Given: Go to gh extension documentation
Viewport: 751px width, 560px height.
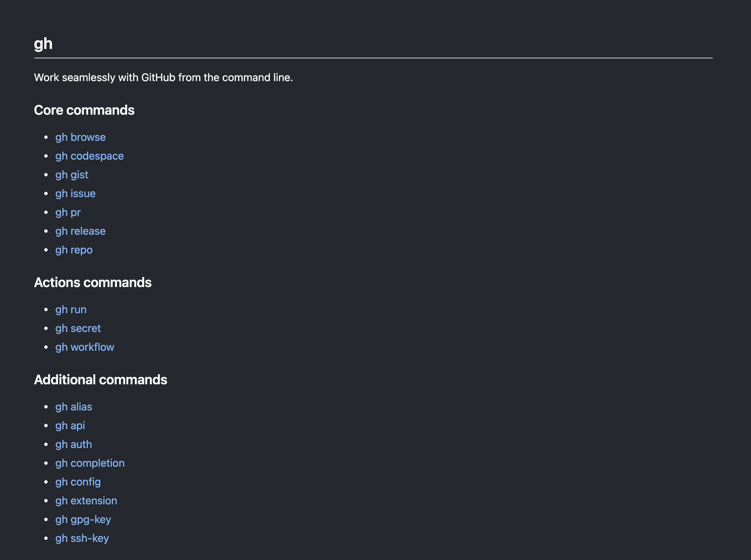Looking at the screenshot, I should [x=86, y=501].
